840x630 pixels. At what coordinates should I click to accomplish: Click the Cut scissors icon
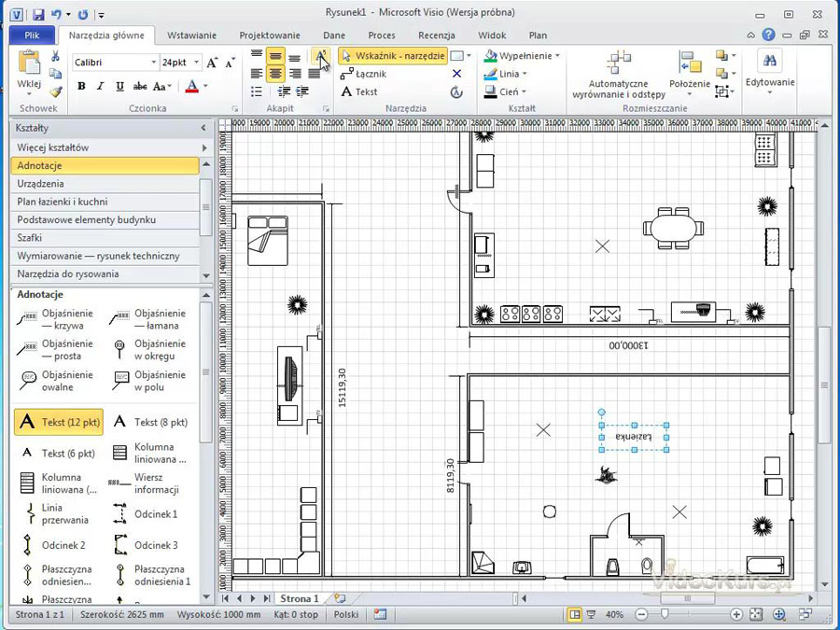click(55, 56)
